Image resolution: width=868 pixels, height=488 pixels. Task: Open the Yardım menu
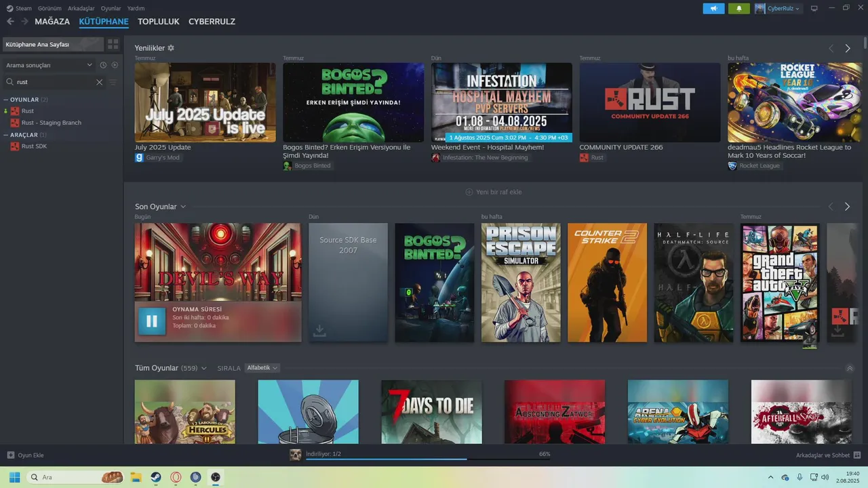pyautogui.click(x=136, y=8)
